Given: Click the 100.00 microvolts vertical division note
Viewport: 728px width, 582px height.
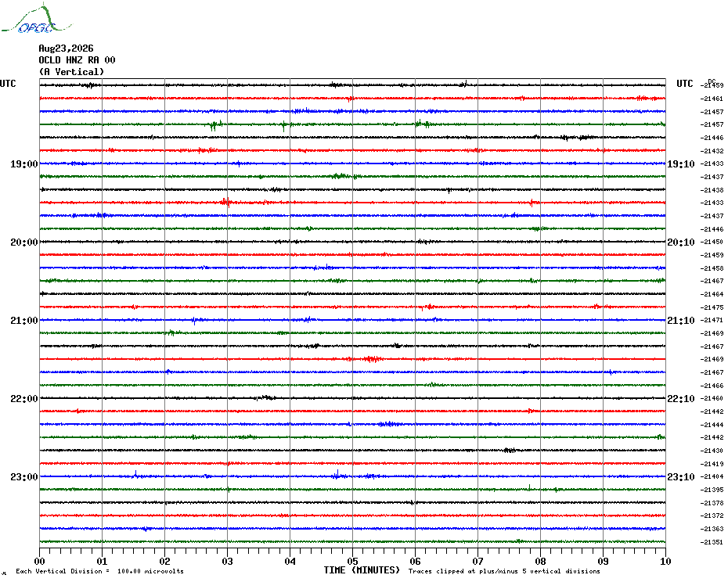Looking at the screenshot, I should click(100, 571).
